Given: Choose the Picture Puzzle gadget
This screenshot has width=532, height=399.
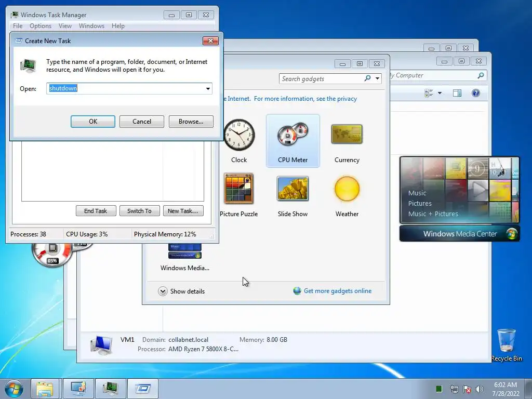Looking at the screenshot, I should (238, 188).
